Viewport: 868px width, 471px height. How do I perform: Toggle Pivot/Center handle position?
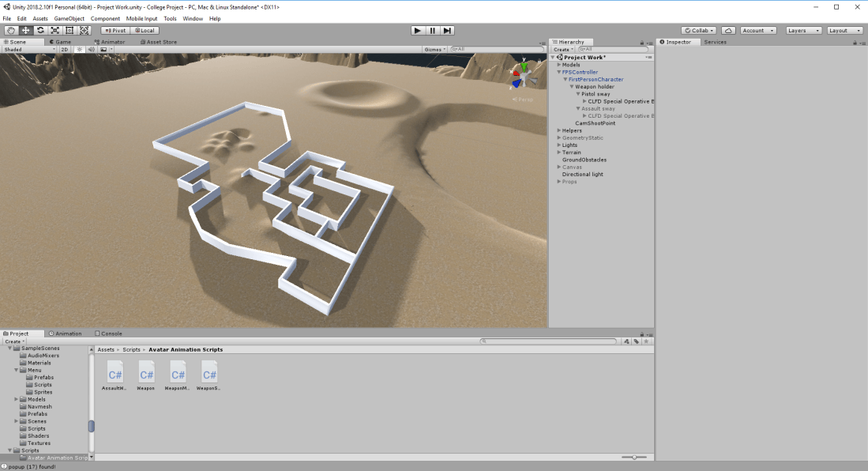[x=115, y=31]
